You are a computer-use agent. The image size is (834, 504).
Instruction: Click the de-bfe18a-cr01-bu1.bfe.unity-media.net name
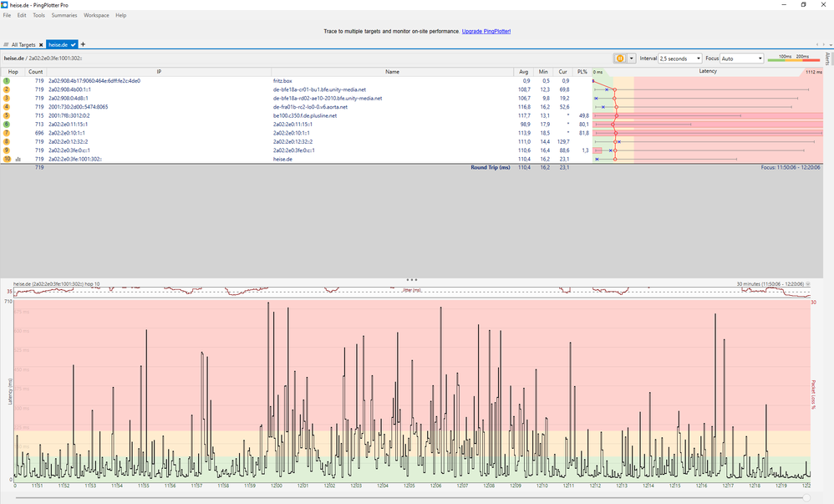319,89
